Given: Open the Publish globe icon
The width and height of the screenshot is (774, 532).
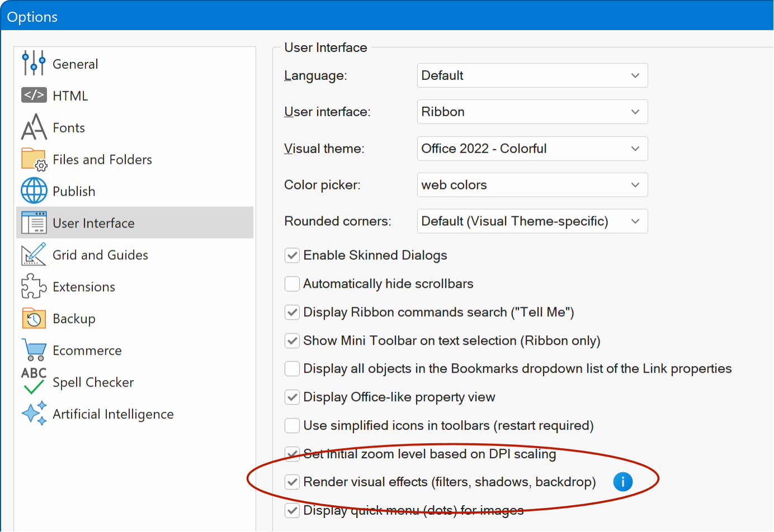Looking at the screenshot, I should 34,191.
